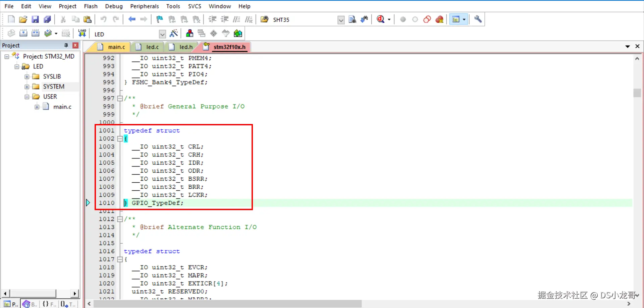
Task: Disable all breakpoints
Action: [x=427, y=19]
